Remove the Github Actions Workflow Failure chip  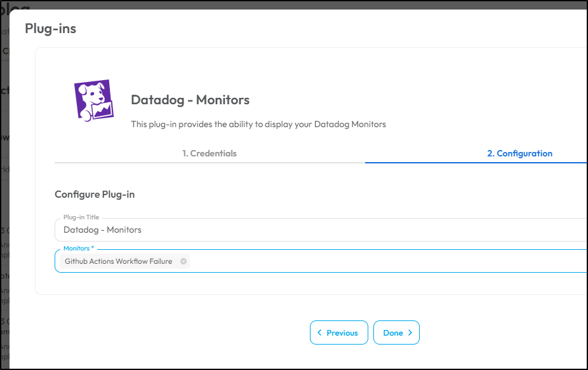[184, 261]
